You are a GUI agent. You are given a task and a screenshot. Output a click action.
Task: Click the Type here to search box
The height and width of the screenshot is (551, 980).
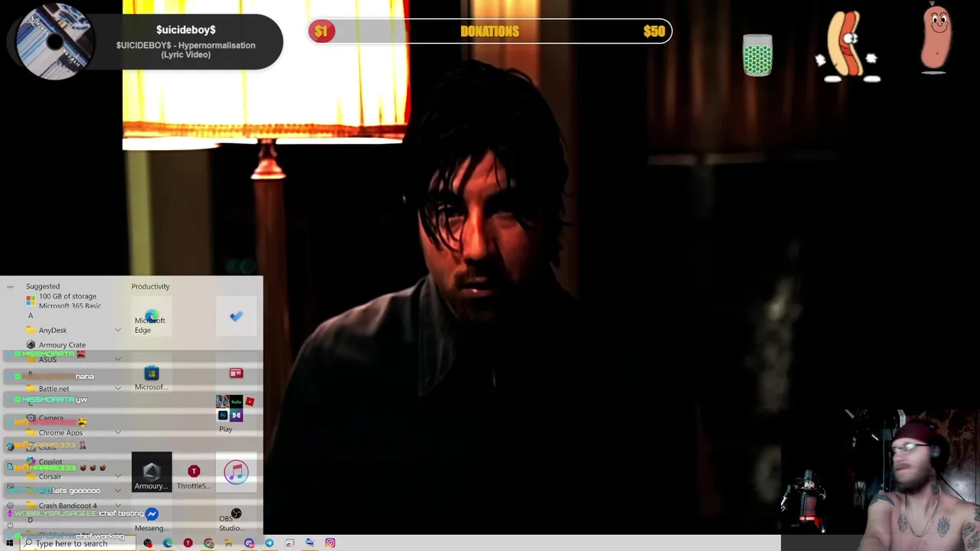pos(78,543)
